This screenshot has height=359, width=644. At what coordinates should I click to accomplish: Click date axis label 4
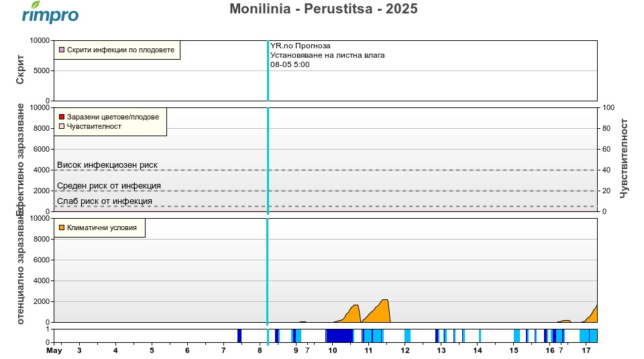coord(115,350)
